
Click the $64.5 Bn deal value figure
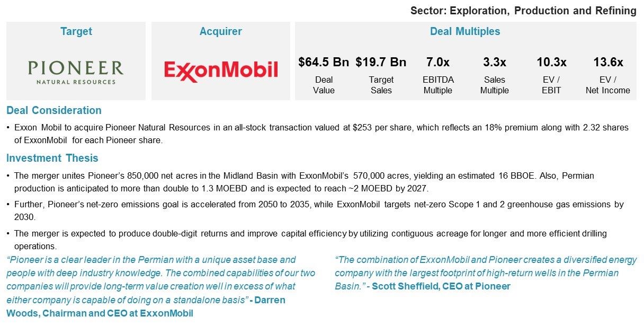point(324,63)
